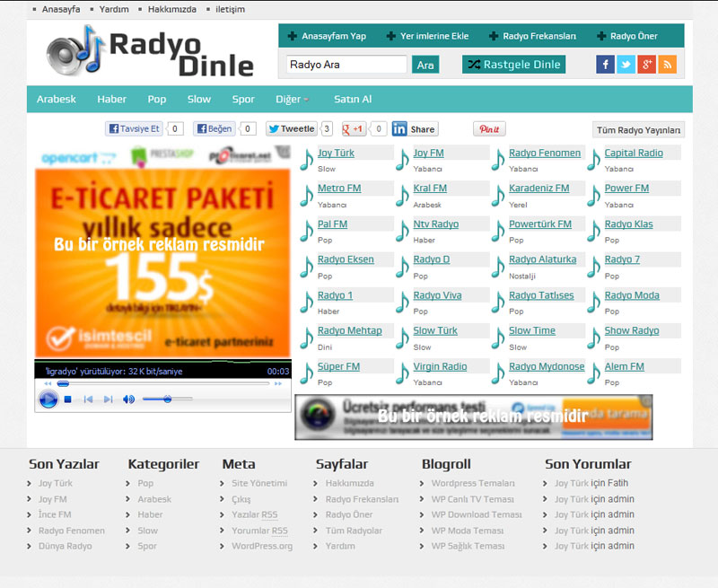Image resolution: width=718 pixels, height=588 pixels.
Task: Click the fast-forward arrows on the seek bar
Action: click(x=278, y=383)
